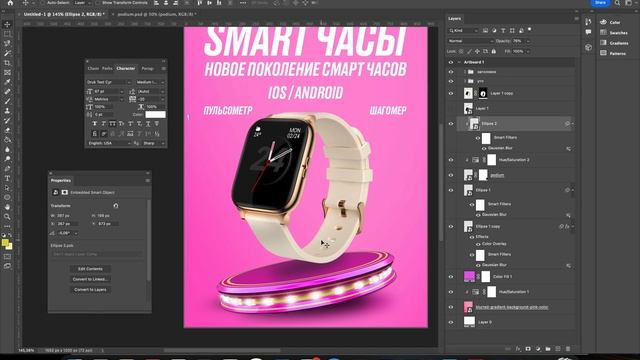Add a layer style via fx icon
640x360 pixels.
(518, 349)
